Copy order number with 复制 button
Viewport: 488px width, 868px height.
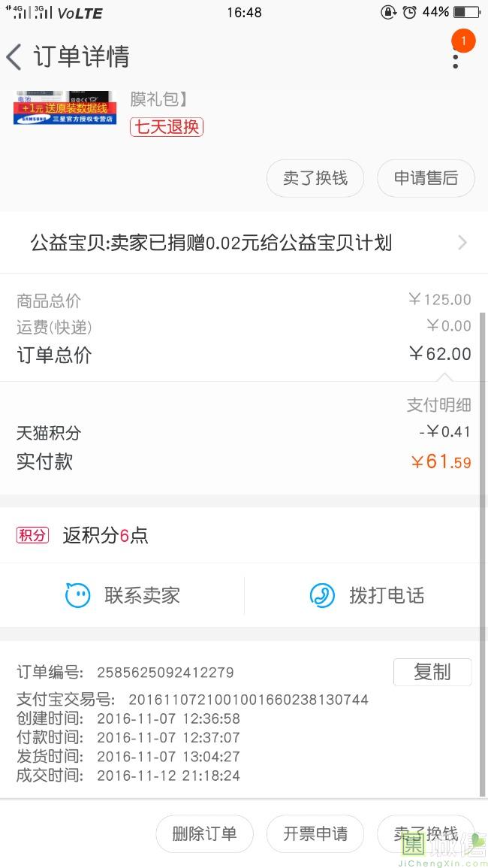point(432,672)
